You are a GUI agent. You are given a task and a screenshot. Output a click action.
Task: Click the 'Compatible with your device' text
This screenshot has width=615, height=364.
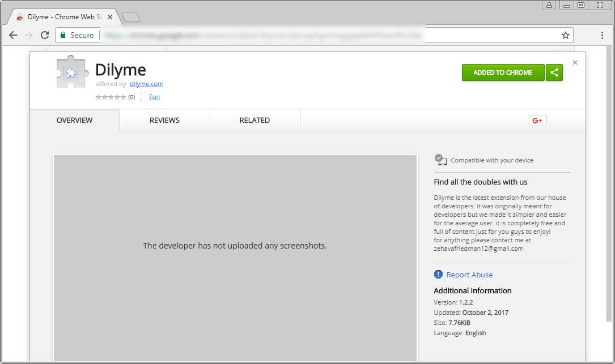[x=492, y=160]
